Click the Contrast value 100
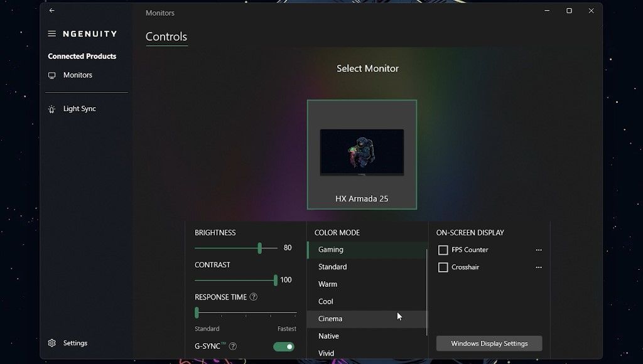This screenshot has width=643, height=364. [x=286, y=280]
